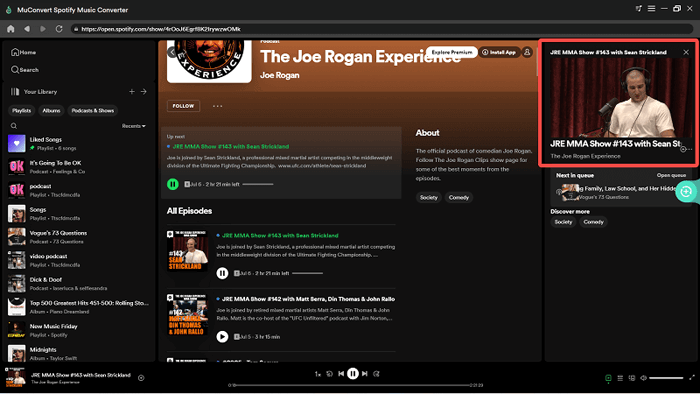Click the now playing video thumbnail
The width and height of the screenshot is (700, 394).
(620, 98)
